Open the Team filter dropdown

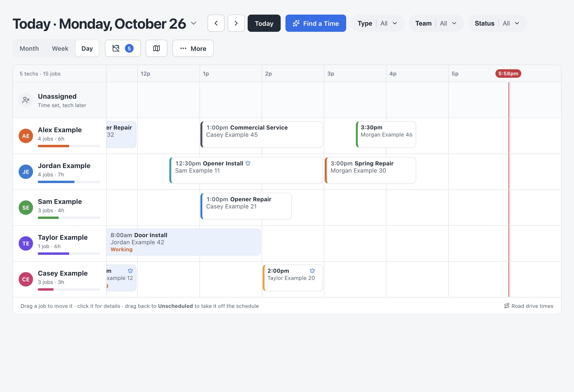pyautogui.click(x=436, y=23)
